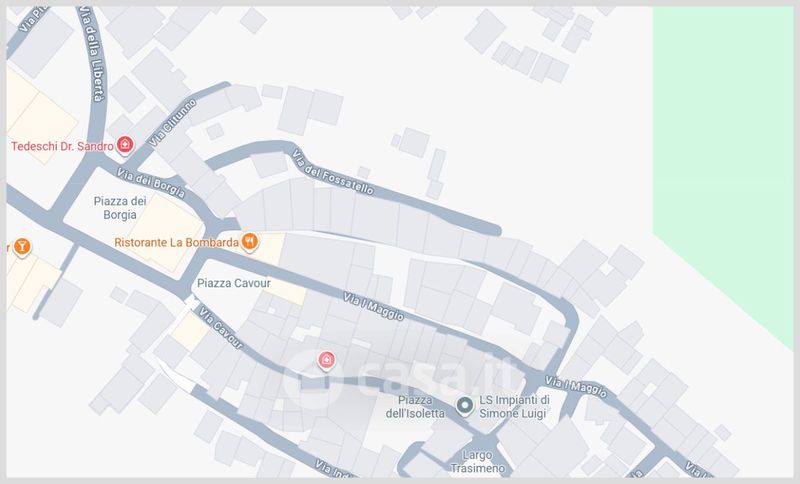Click the Via del Fossatello street name

(333, 172)
